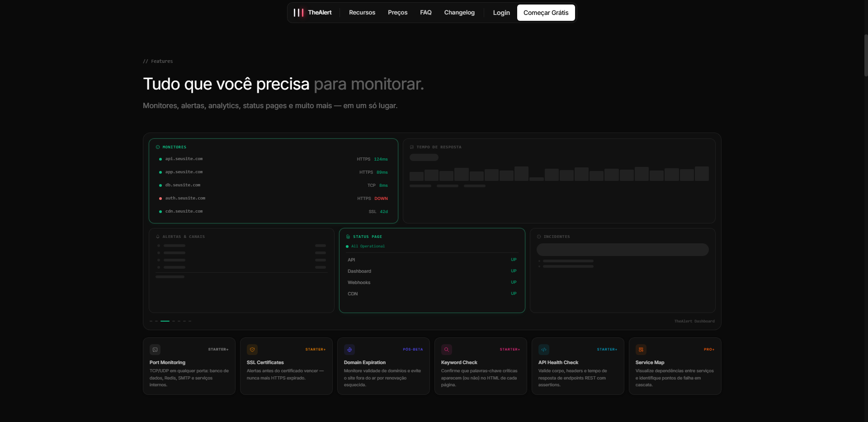Image resolution: width=868 pixels, height=422 pixels.
Task: Select the db.seusite.com monitor row
Action: (274, 185)
